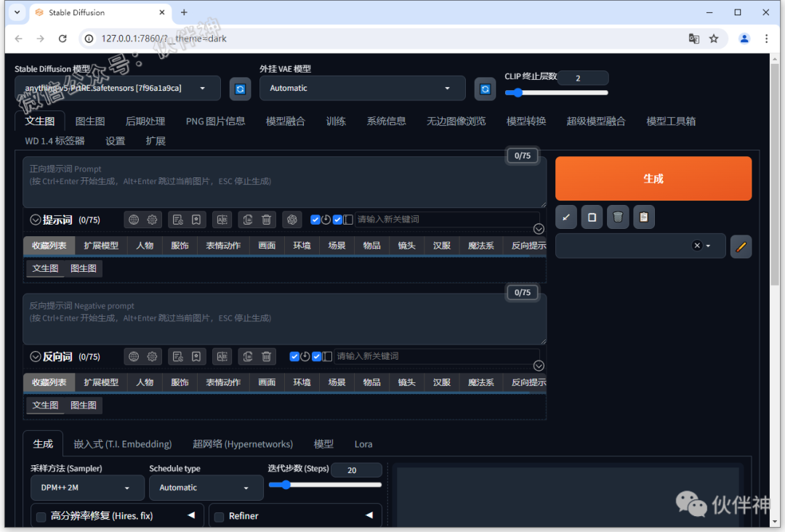Open the 设置 tab

pos(115,141)
